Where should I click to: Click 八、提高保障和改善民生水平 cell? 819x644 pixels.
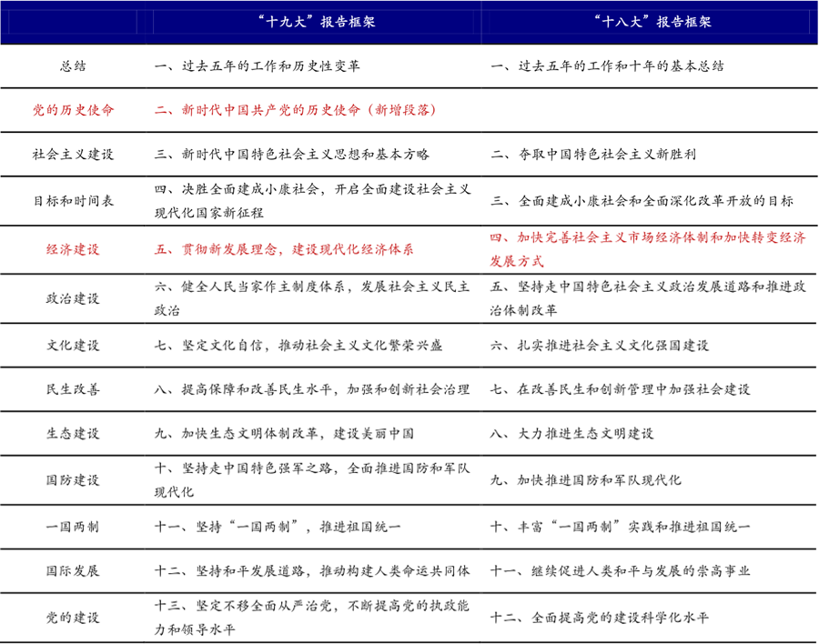(x=312, y=389)
